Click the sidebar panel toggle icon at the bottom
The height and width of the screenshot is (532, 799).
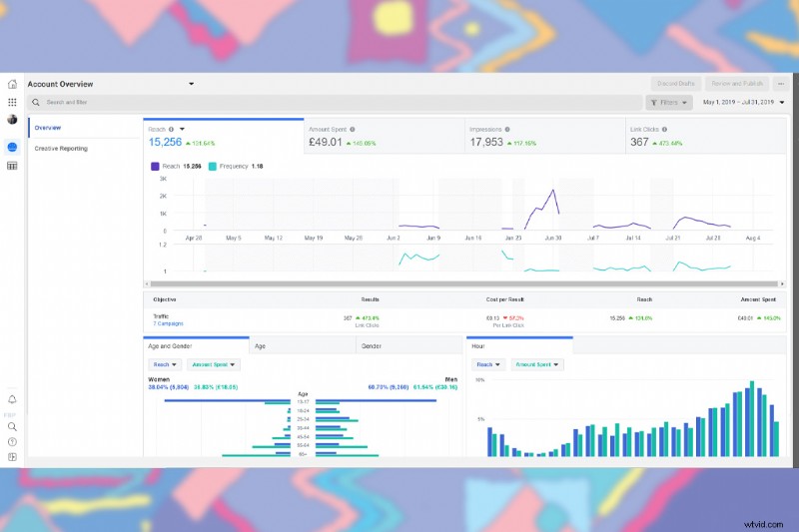(12, 457)
